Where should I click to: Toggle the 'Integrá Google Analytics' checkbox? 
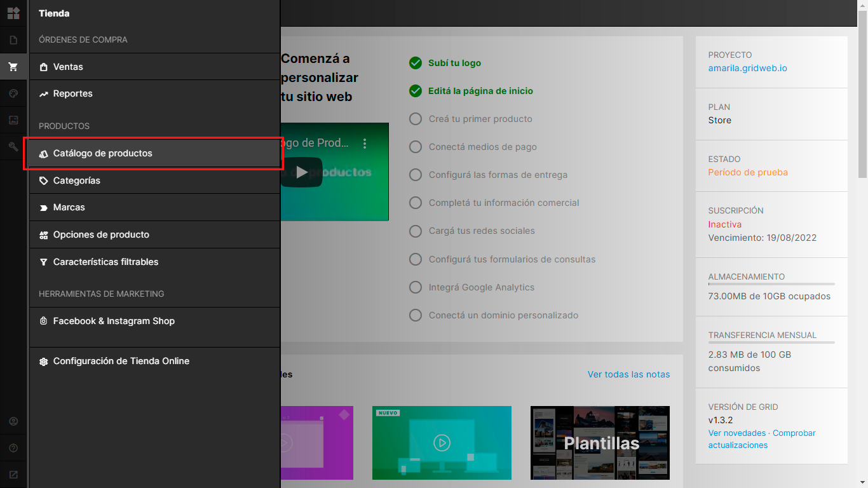(x=416, y=287)
